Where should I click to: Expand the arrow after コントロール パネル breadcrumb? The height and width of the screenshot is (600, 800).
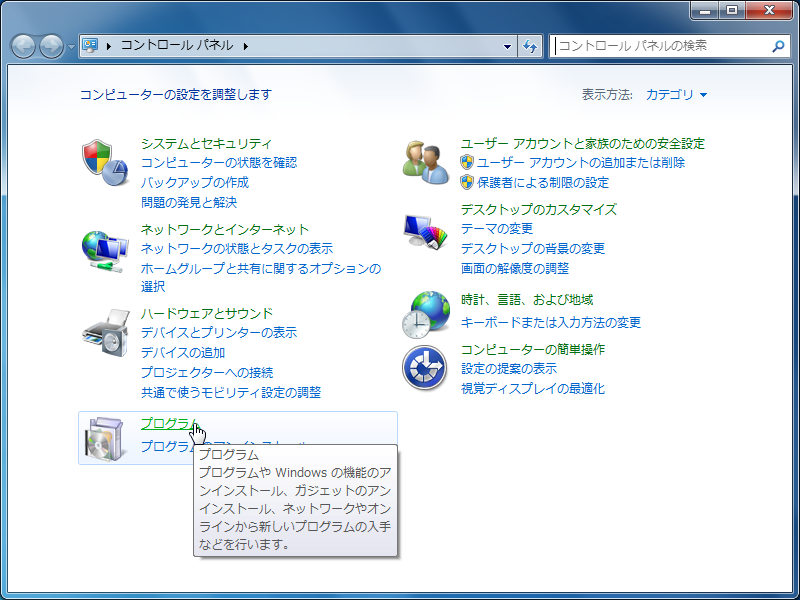tap(246, 46)
